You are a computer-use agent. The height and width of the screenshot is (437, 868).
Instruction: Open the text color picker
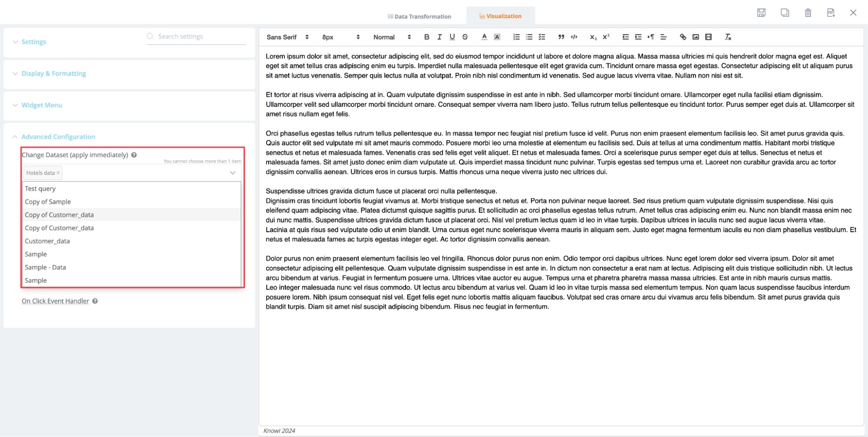click(484, 37)
